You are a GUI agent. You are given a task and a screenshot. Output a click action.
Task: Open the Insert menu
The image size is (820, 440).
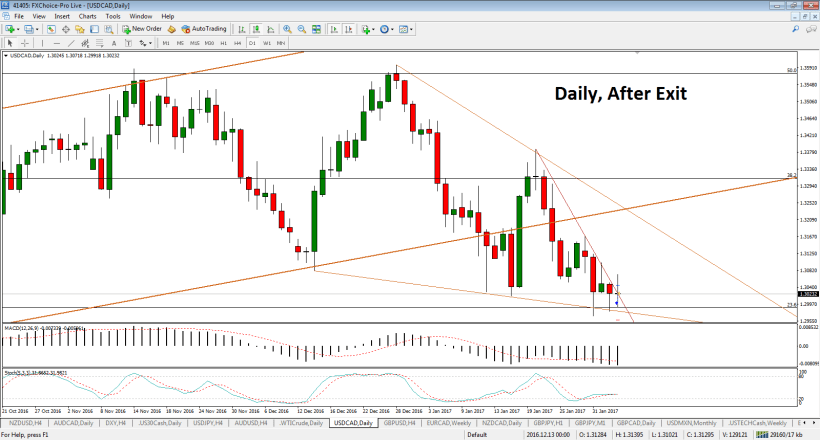(62, 16)
